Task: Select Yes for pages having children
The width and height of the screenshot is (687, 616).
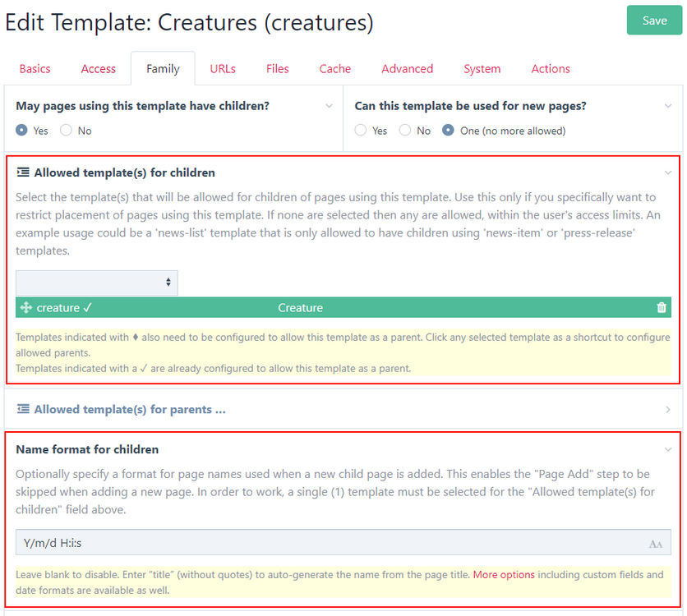Action: pos(22,131)
